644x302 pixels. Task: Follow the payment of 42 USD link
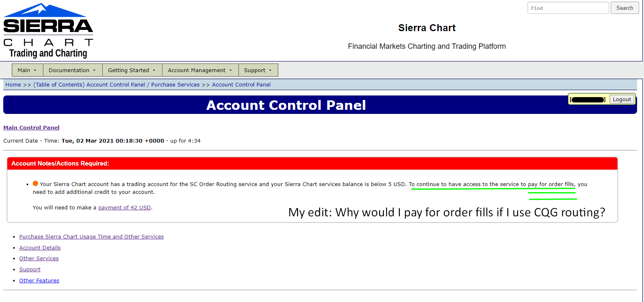pyautogui.click(x=124, y=207)
